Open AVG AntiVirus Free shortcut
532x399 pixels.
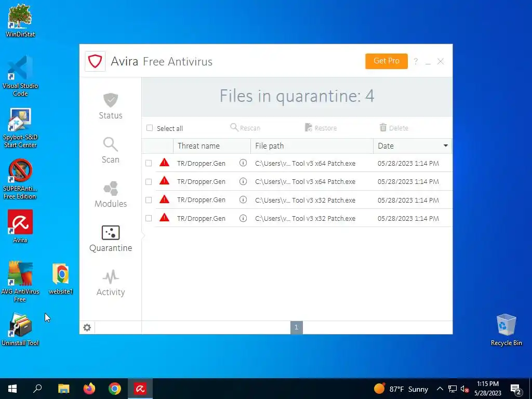[x=20, y=282]
